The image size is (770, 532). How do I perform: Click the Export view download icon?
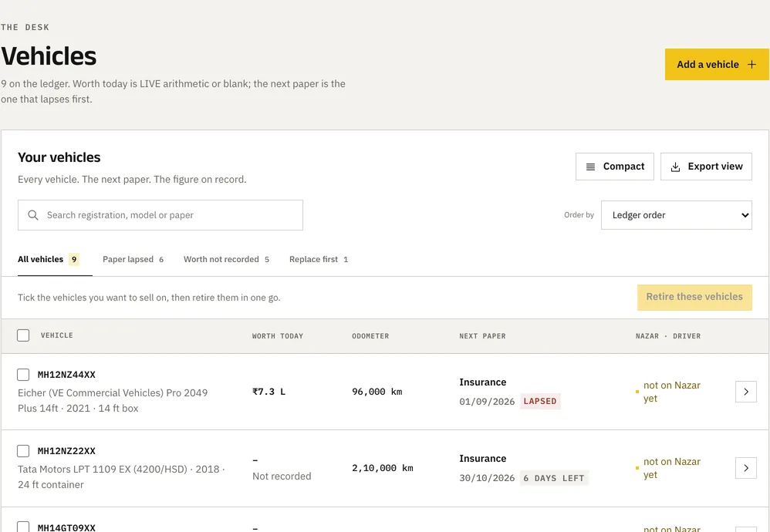(675, 167)
